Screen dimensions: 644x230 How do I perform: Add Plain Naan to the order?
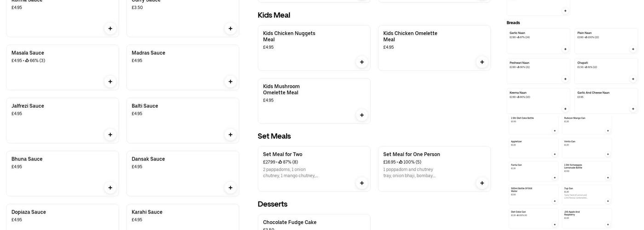[x=633, y=49]
